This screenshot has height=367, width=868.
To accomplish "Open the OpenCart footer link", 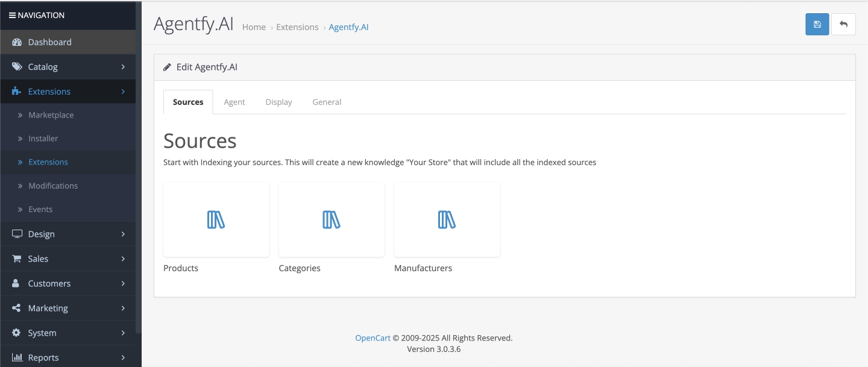I will click(373, 338).
